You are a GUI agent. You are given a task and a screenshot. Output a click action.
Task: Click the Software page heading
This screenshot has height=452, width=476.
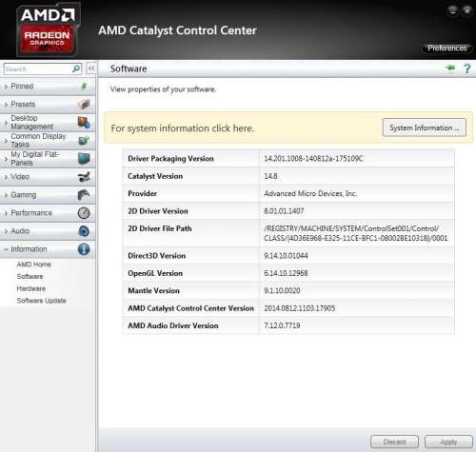[x=129, y=69]
